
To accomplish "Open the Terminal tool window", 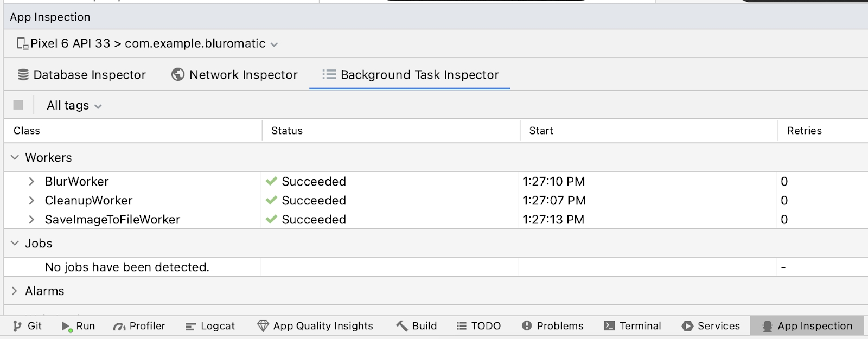I will 633,326.
